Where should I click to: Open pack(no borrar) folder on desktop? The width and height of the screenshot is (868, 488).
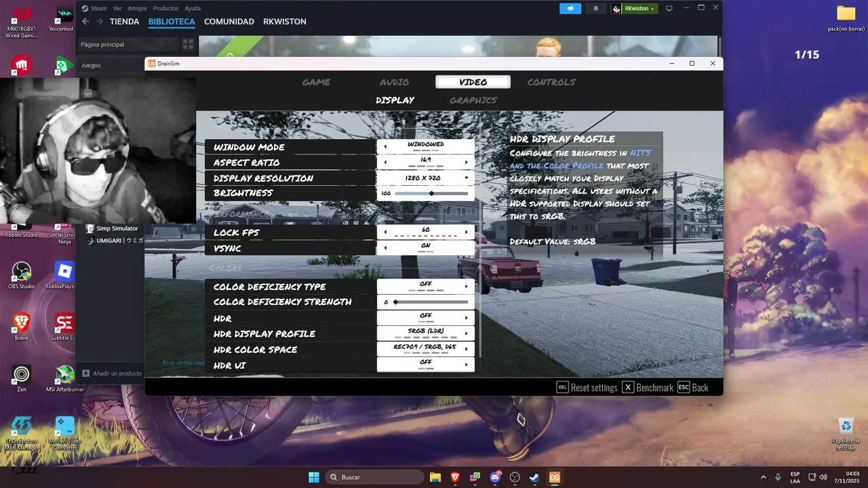(846, 19)
